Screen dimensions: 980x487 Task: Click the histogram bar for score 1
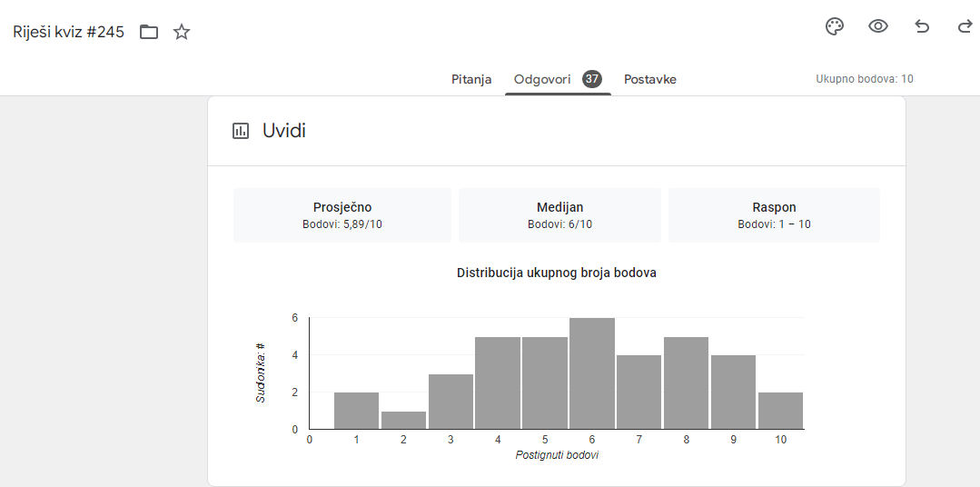pyautogui.click(x=356, y=411)
